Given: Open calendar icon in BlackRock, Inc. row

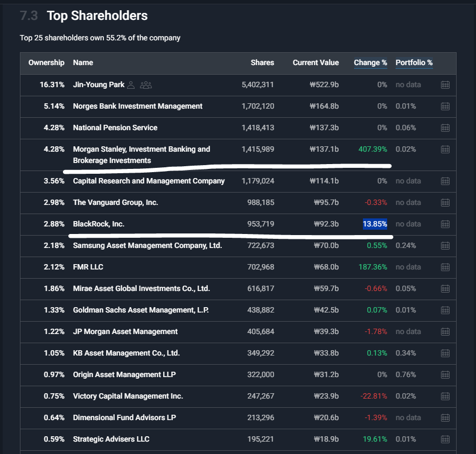Looking at the screenshot, I should (445, 224).
